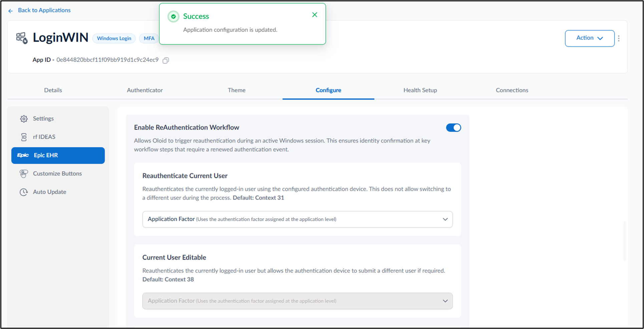
Task: Open the Theme tab
Action: point(237,90)
